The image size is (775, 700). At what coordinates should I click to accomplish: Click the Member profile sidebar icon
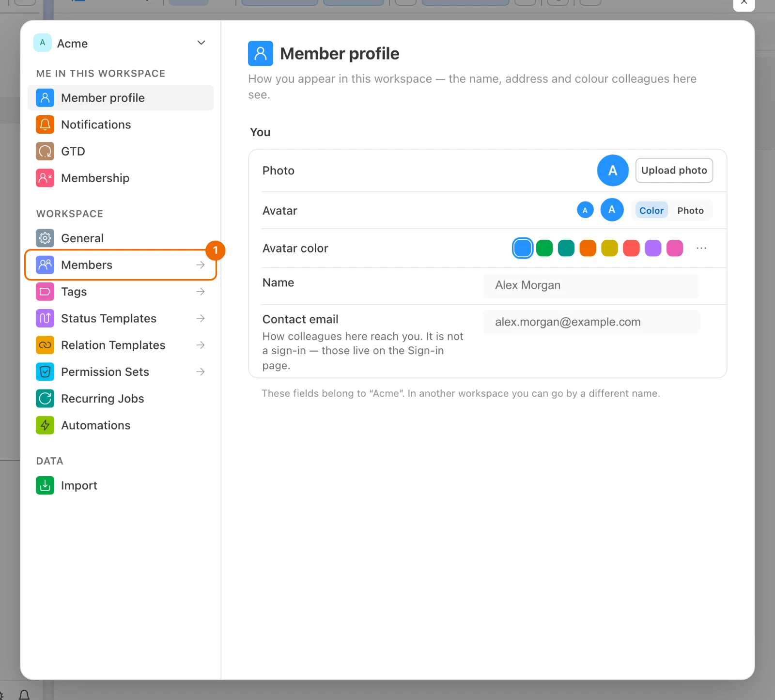click(45, 98)
